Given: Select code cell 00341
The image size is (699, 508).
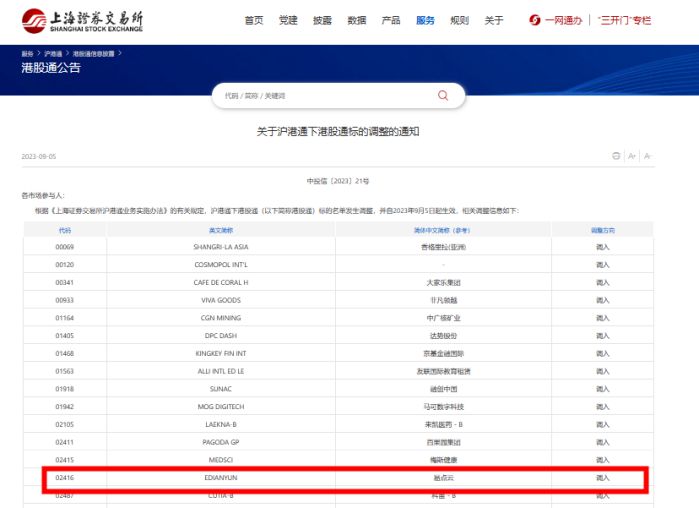Looking at the screenshot, I should [x=65, y=283].
